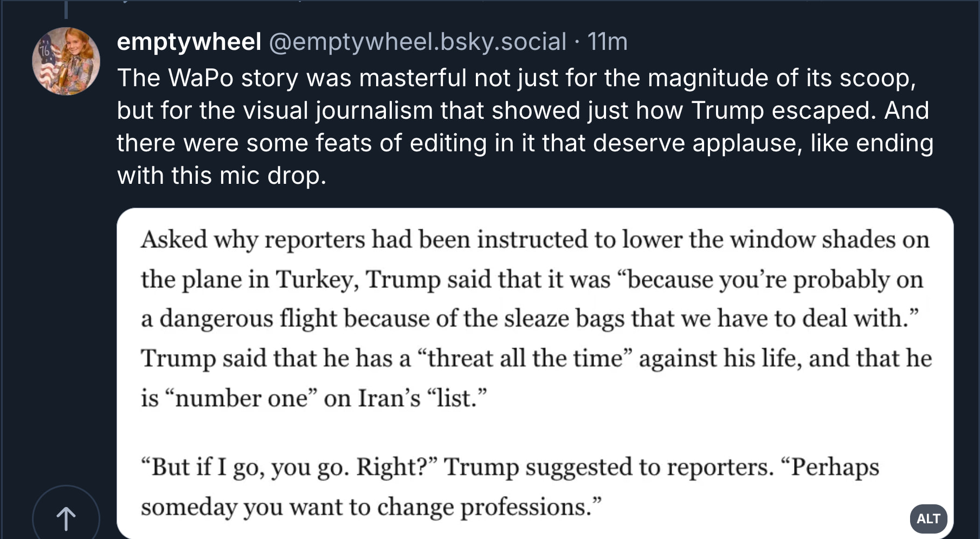The image size is (980, 539).
Task: Click the 'Asked why reporters' paragraph in image
Action: [536, 319]
